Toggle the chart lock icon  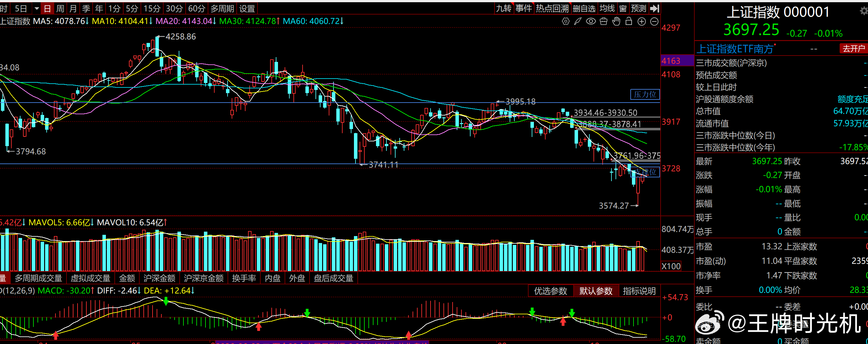coord(629,21)
